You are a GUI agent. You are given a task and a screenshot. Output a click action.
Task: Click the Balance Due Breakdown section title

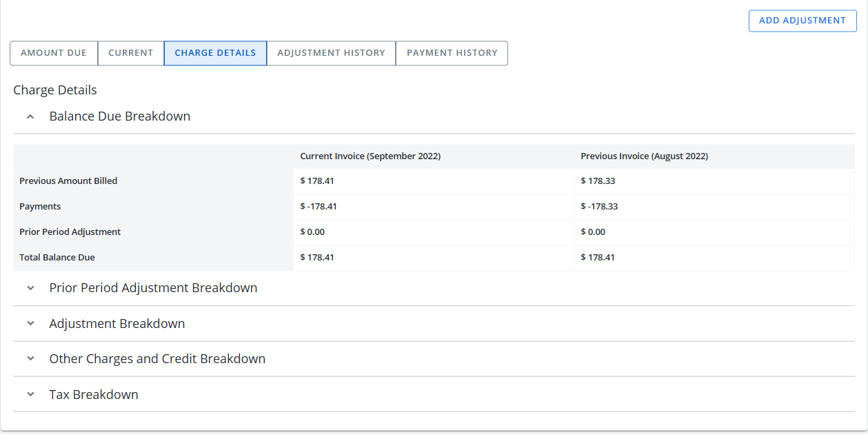[x=119, y=116]
